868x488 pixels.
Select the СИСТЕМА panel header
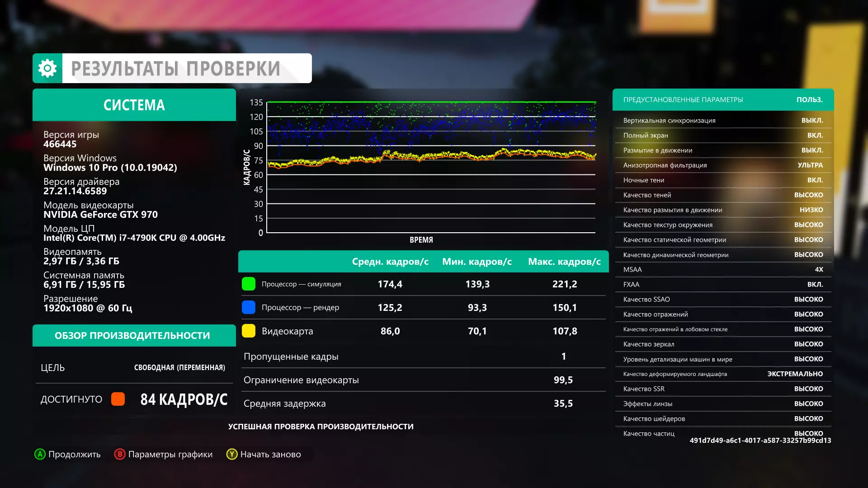[134, 105]
